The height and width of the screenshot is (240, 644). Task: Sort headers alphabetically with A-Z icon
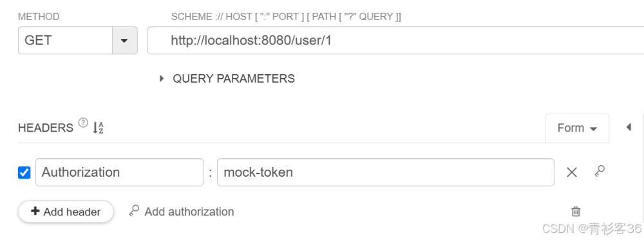pyautogui.click(x=98, y=128)
